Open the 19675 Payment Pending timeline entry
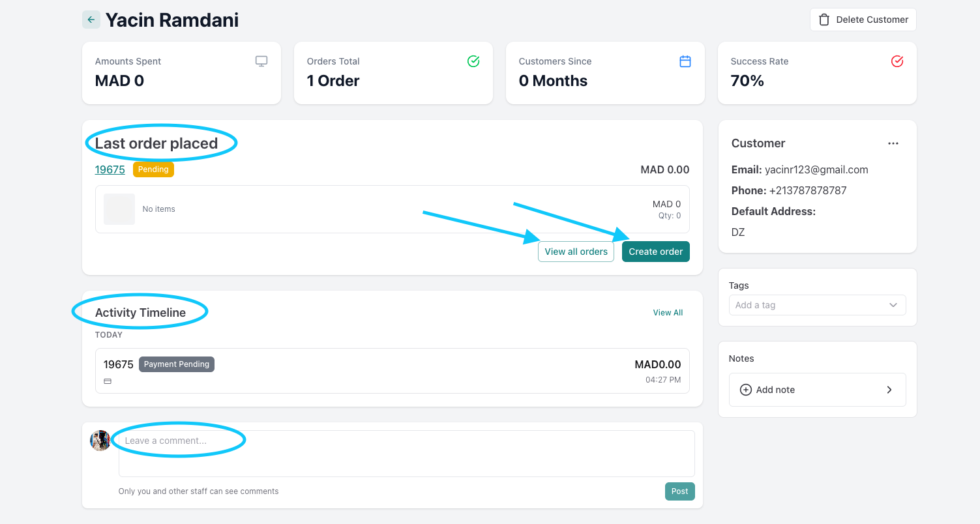The width and height of the screenshot is (980, 524). [x=392, y=371]
